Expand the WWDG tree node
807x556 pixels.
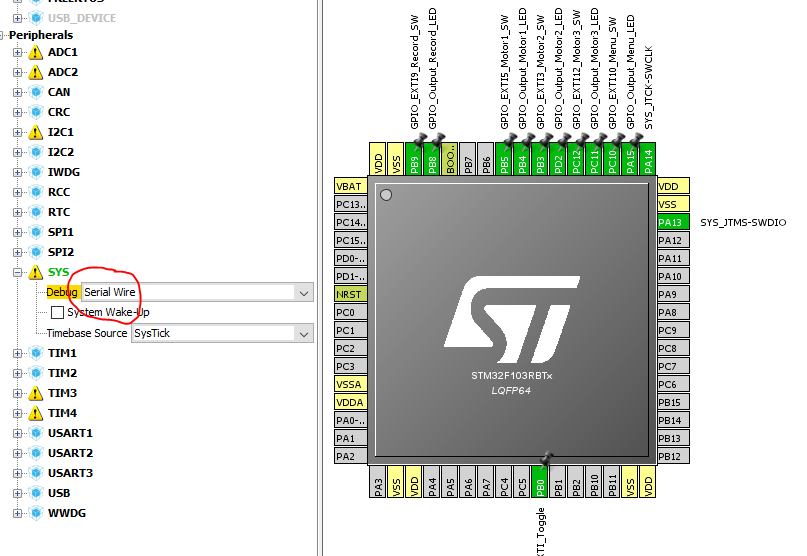pyautogui.click(x=17, y=513)
